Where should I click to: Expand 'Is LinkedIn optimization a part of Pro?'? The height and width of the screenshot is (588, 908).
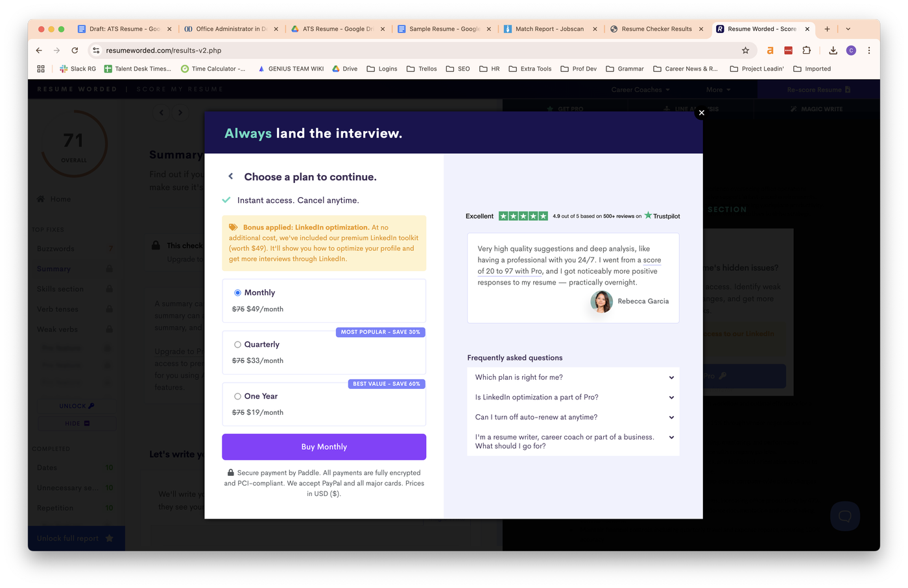pos(573,397)
